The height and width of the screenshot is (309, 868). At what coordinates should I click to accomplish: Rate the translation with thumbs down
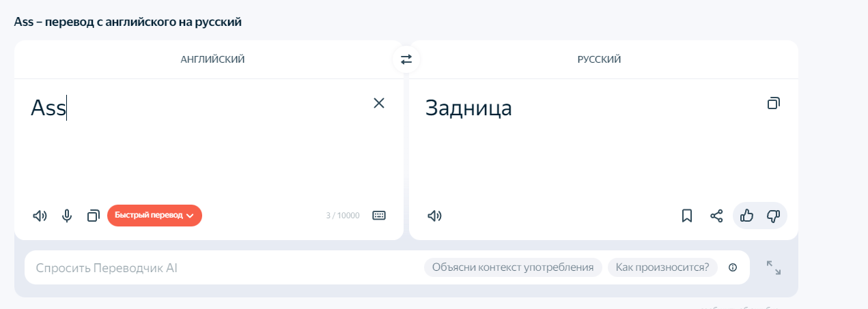pyautogui.click(x=773, y=216)
